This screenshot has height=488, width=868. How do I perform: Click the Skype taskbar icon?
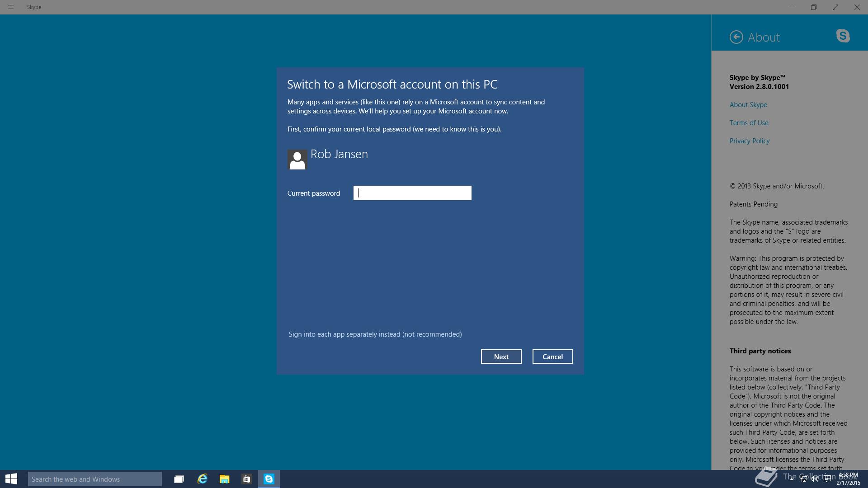(269, 479)
